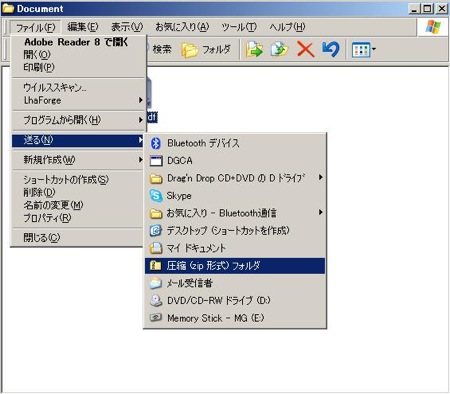This screenshot has height=394, width=450.
Task: Maximize the Document window
Action: pos(427,8)
